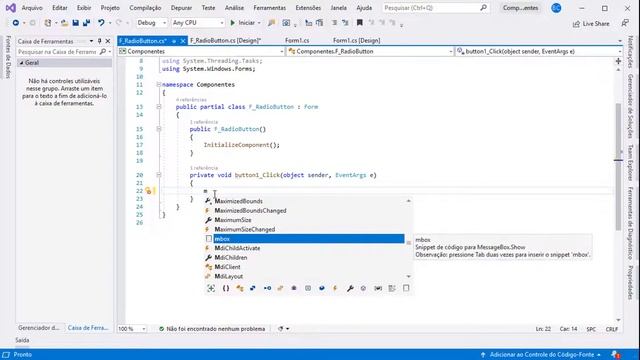This screenshot has height=360, width=640.
Task: Toggle the events lightning filter in IntelliSense
Action: [x=335, y=288]
